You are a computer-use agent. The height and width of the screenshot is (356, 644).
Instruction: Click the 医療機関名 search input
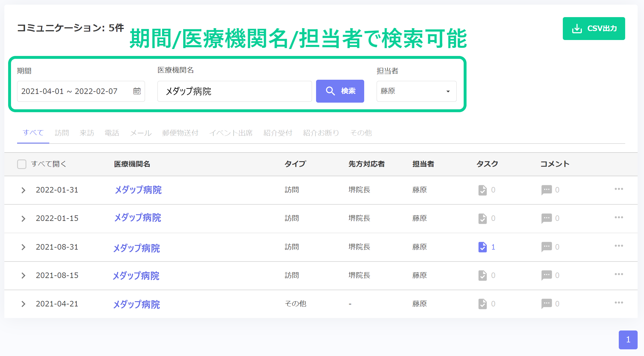[235, 91]
